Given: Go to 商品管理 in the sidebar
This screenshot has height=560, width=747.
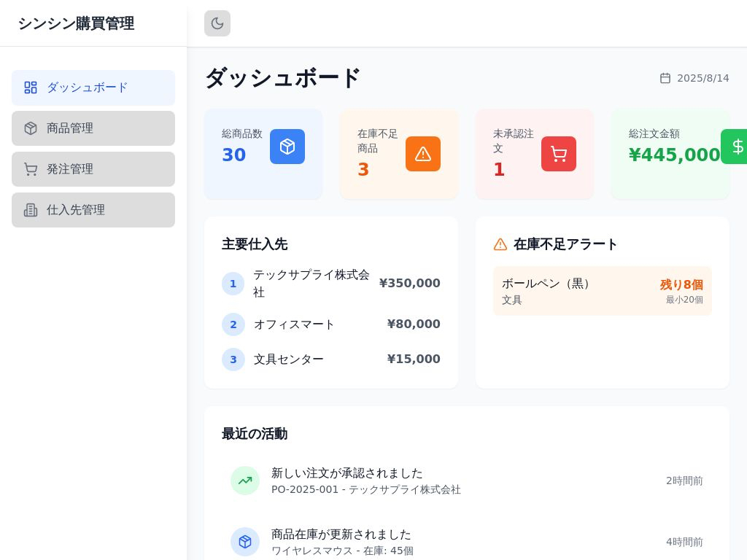Looking at the screenshot, I should click(93, 128).
